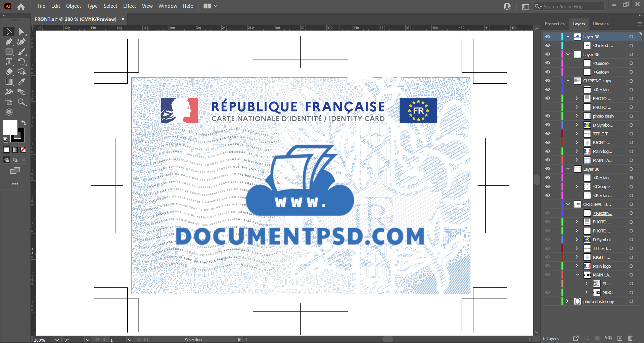Go to the next artboard
This screenshot has height=343, width=644.
139,340
